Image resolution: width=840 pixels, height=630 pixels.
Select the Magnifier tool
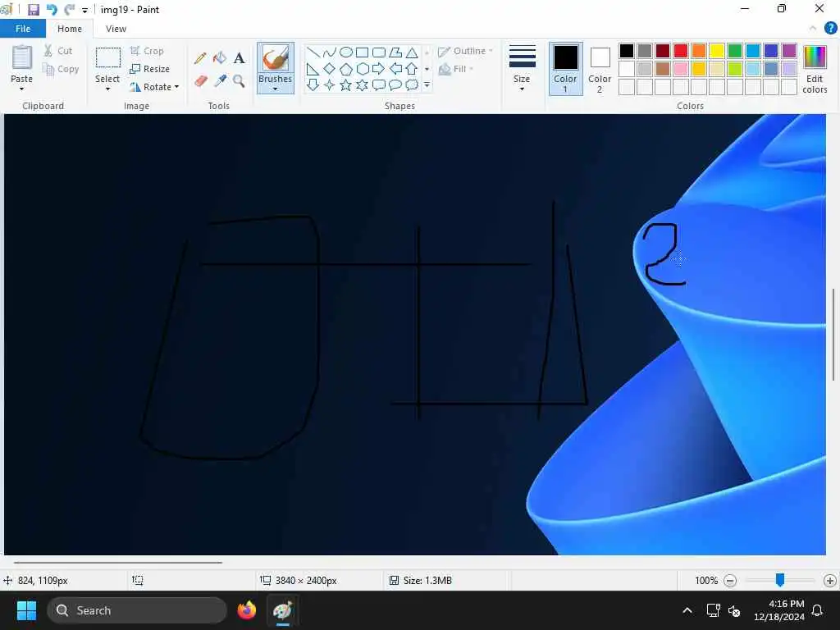[239, 81]
